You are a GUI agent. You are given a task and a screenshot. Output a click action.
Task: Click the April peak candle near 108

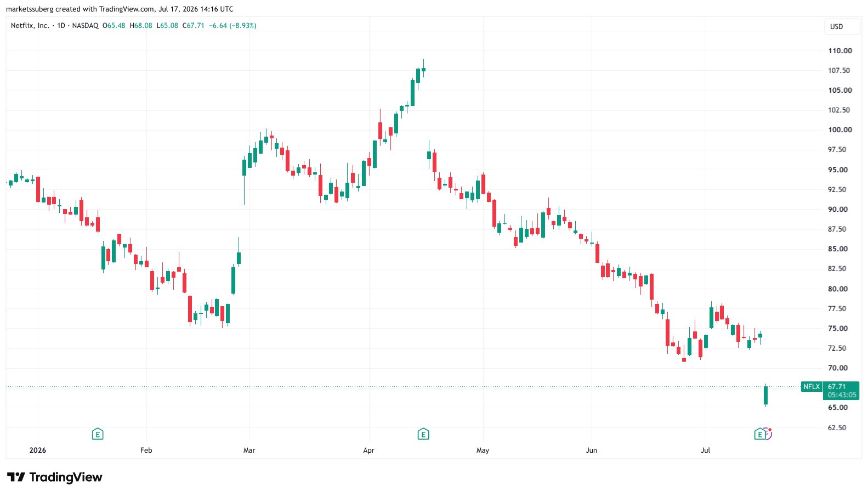[423, 70]
